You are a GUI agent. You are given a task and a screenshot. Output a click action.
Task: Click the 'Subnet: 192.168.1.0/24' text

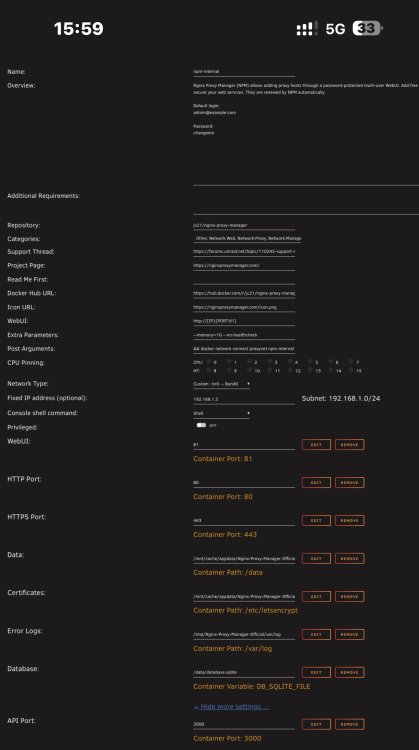point(341,398)
